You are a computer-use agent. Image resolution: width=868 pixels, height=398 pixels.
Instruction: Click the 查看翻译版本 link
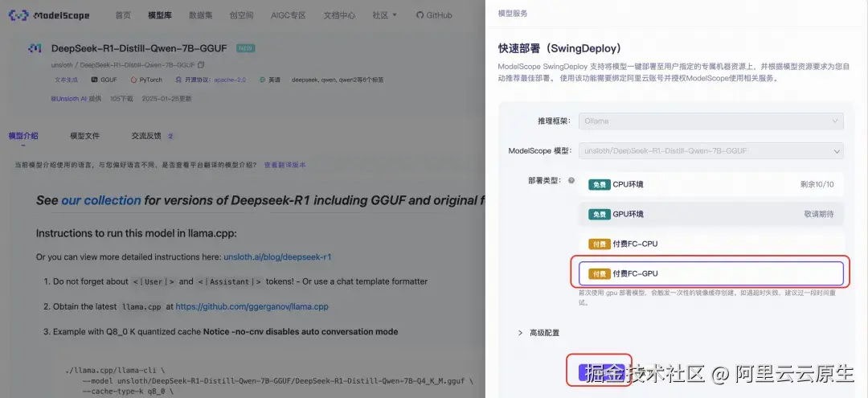coord(285,165)
